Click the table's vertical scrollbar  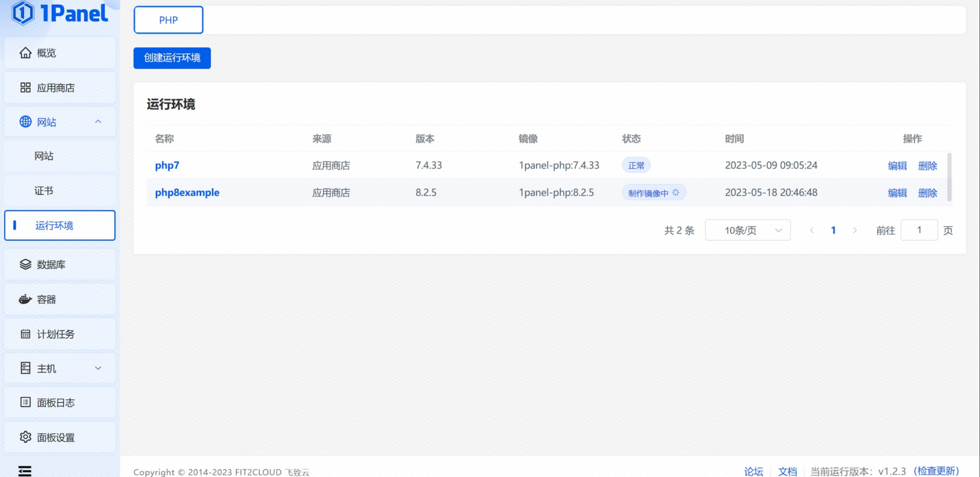(x=949, y=177)
